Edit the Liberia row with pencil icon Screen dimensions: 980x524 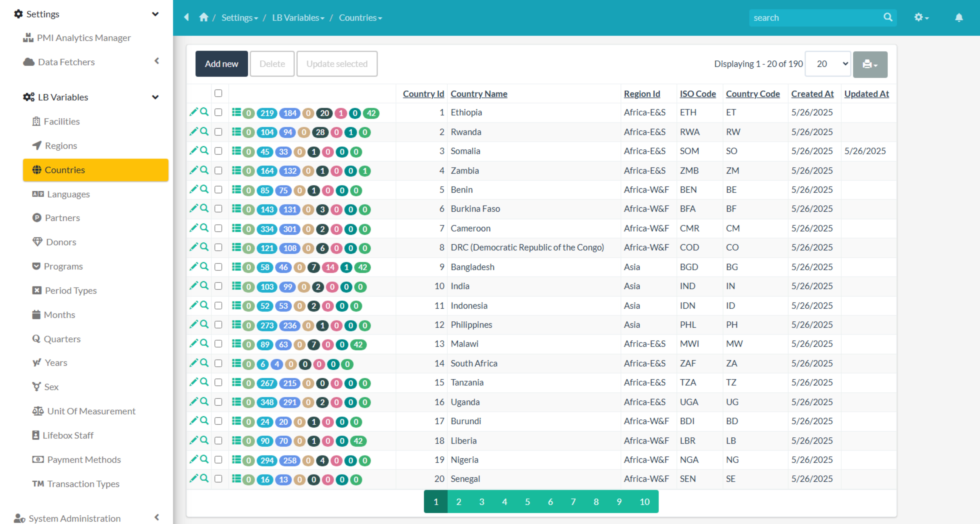[194, 440]
